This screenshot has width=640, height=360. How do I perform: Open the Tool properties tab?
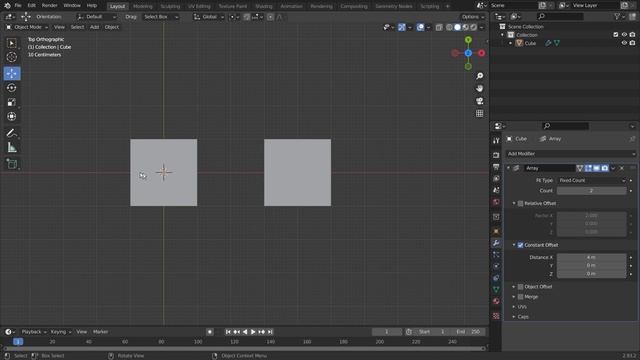(x=496, y=140)
